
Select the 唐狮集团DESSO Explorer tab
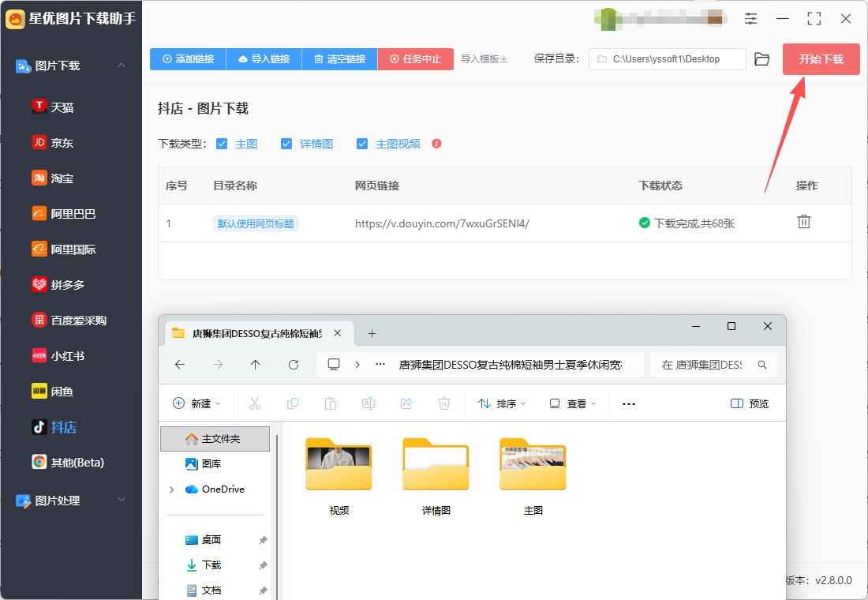coord(256,333)
